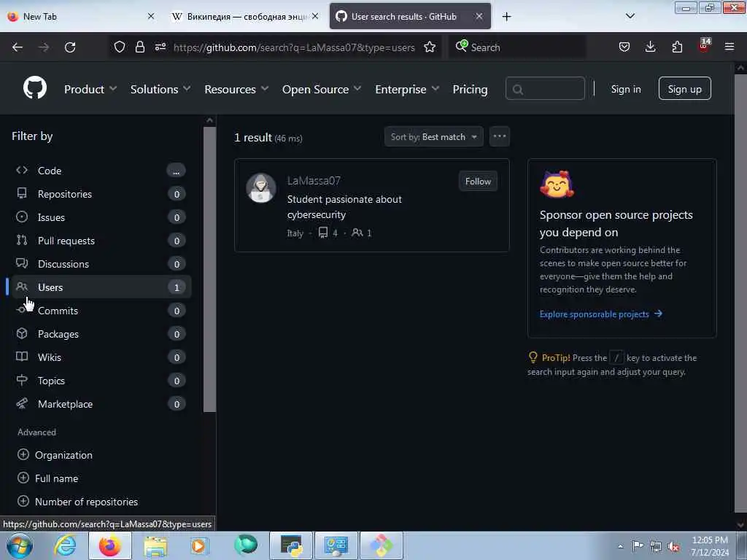Screen dimensions: 747x560
Task: Click the repository count icon next to 4
Action: [x=323, y=233]
